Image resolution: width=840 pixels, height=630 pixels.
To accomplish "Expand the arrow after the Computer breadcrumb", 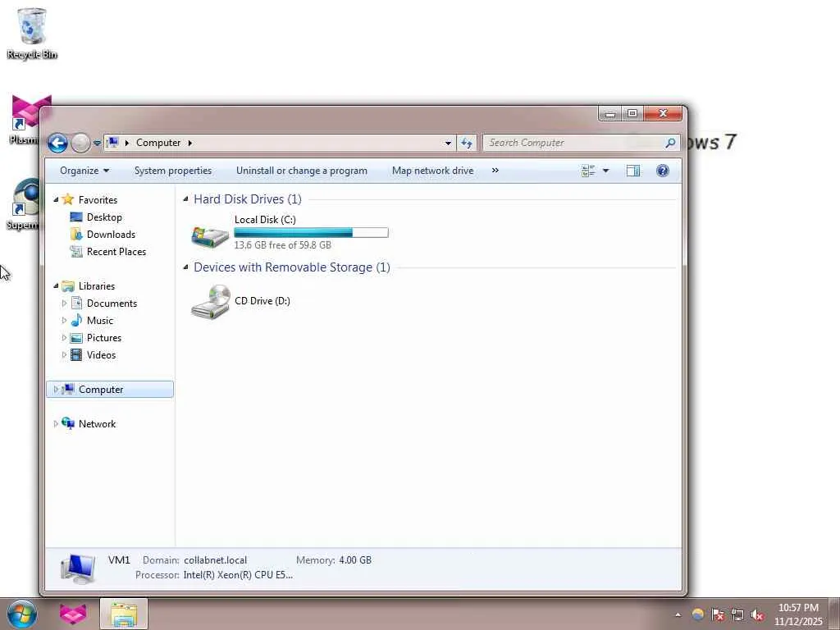I will [190, 143].
